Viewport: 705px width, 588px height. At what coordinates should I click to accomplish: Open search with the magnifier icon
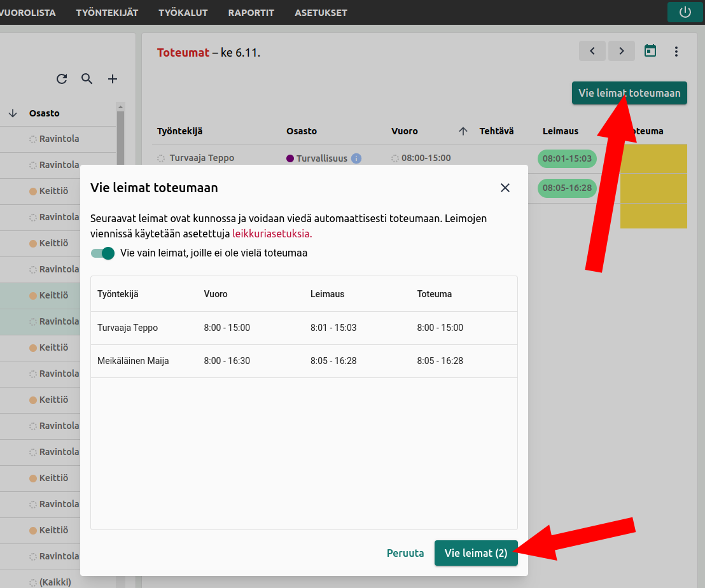[x=87, y=79]
